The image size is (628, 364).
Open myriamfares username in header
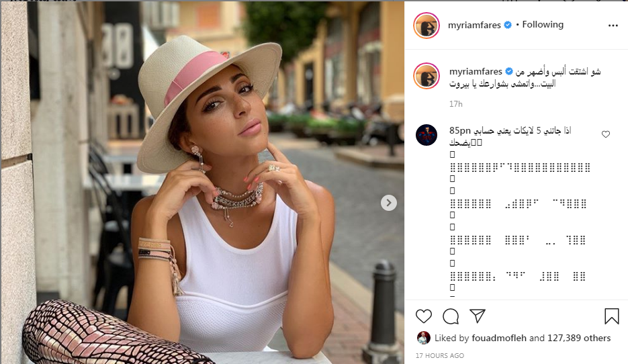(474, 26)
